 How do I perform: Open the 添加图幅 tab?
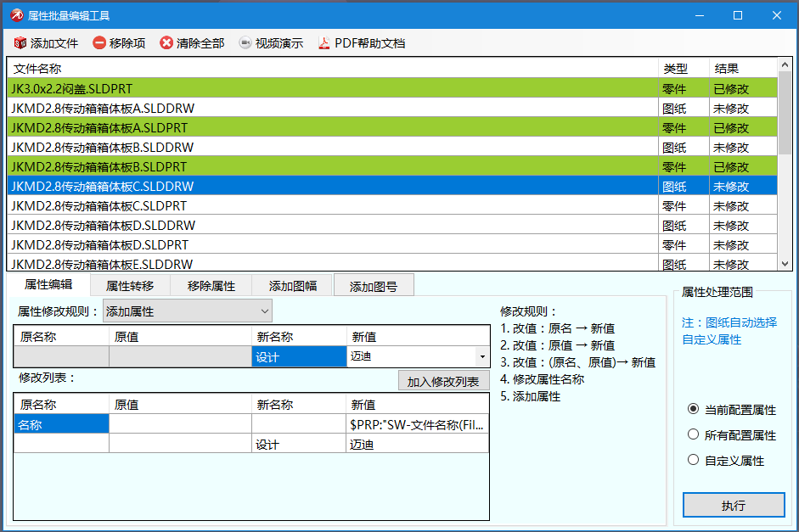pos(293,286)
